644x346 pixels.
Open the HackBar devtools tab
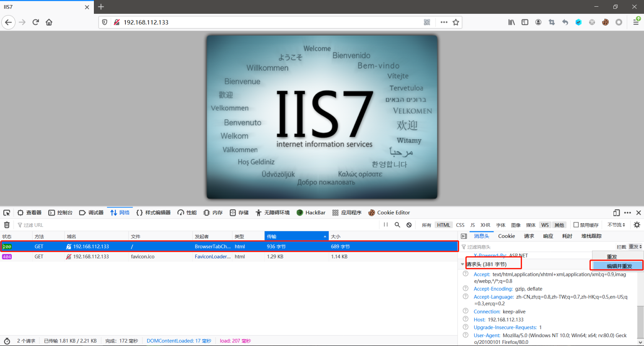pyautogui.click(x=311, y=213)
